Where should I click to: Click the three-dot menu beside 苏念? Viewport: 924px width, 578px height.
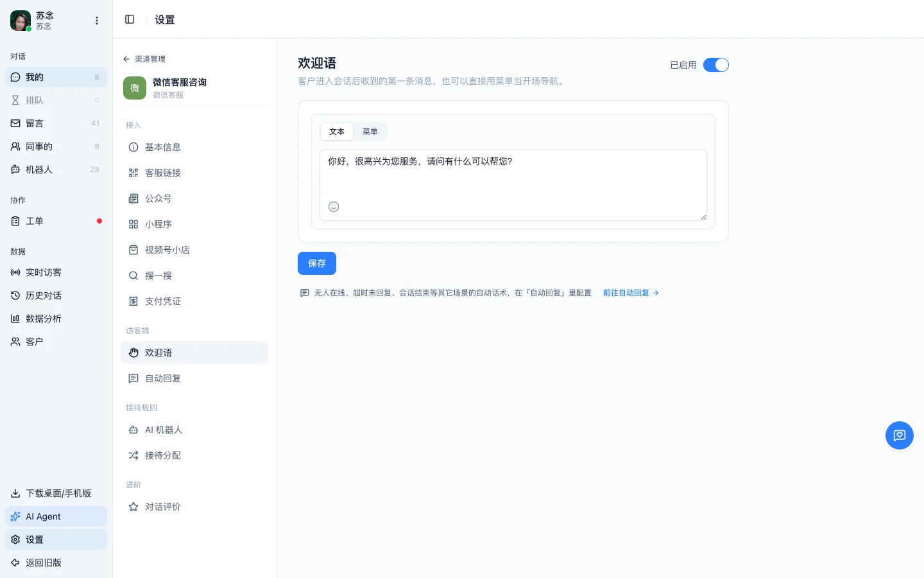(x=97, y=21)
